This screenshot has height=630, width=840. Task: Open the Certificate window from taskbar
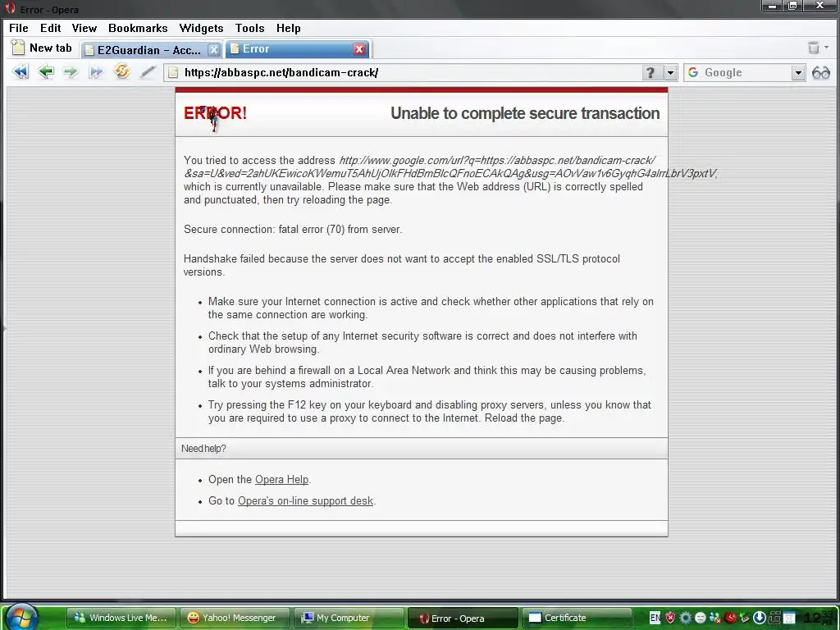pyautogui.click(x=577, y=618)
